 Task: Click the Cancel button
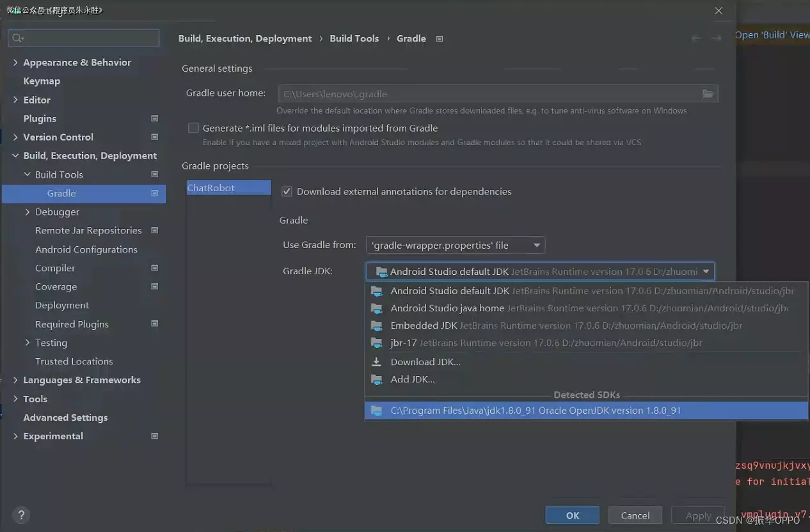pos(635,515)
